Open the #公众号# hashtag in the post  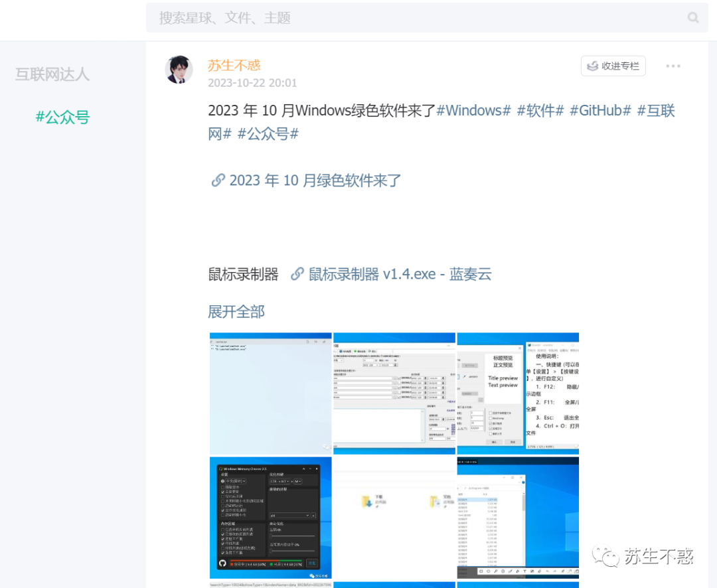(x=268, y=134)
